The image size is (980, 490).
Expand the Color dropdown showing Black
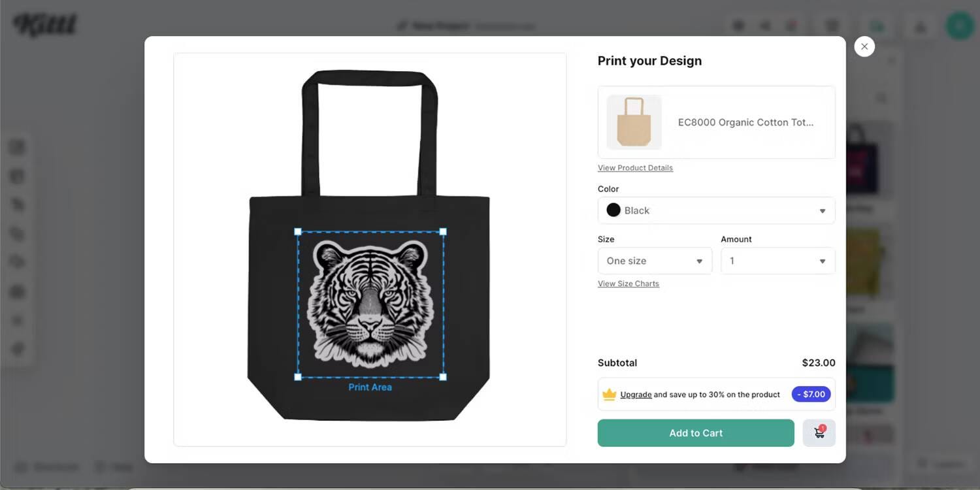[716, 210]
